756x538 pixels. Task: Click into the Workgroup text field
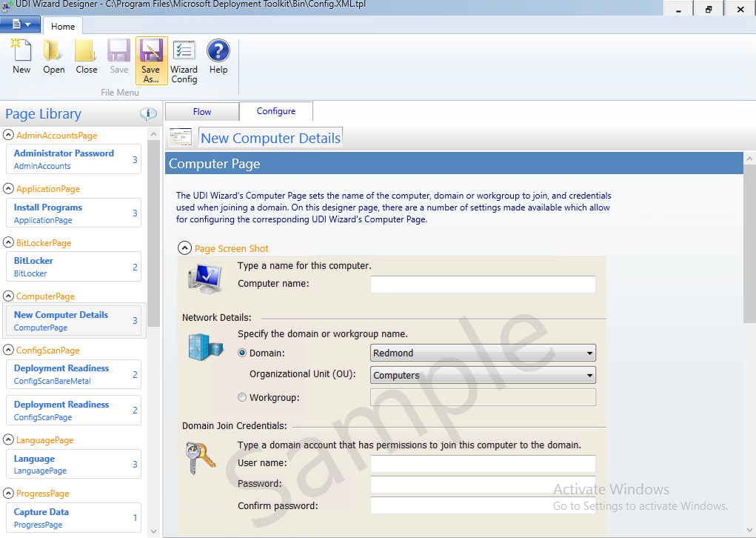(483, 397)
